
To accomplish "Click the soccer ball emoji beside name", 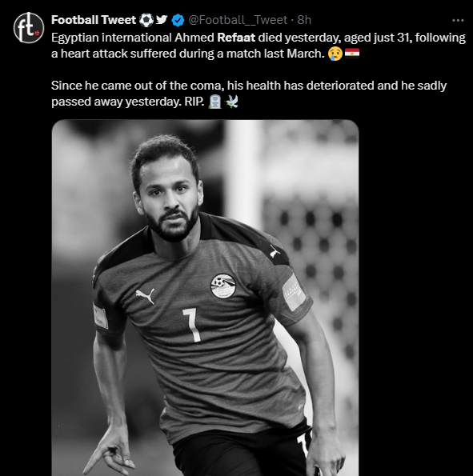I will 146,20.
